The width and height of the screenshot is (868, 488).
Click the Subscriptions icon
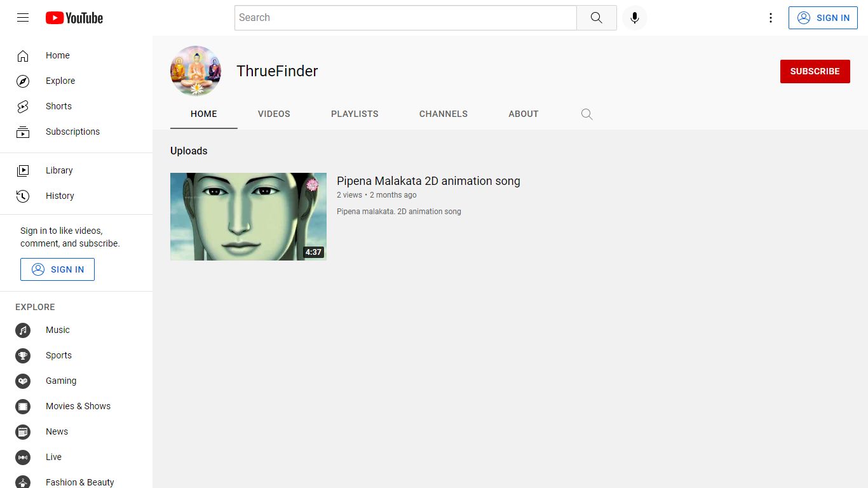pyautogui.click(x=23, y=132)
